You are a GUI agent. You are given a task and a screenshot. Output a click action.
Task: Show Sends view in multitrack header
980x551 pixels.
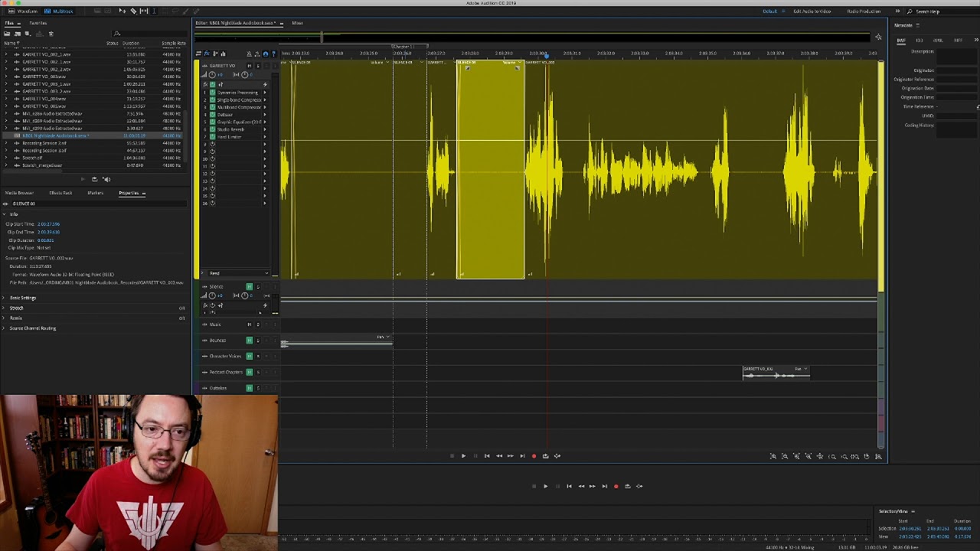click(215, 54)
